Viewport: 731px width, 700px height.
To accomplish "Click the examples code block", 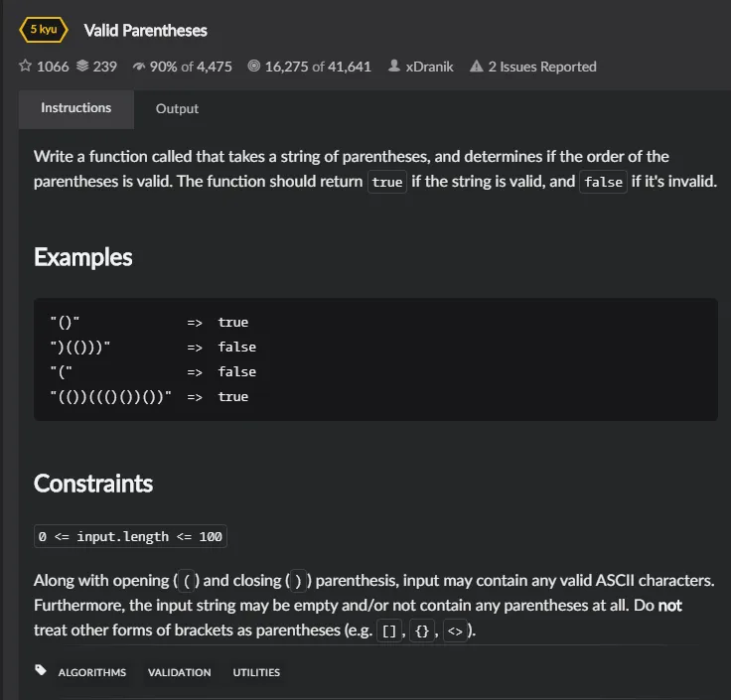I will pos(375,359).
